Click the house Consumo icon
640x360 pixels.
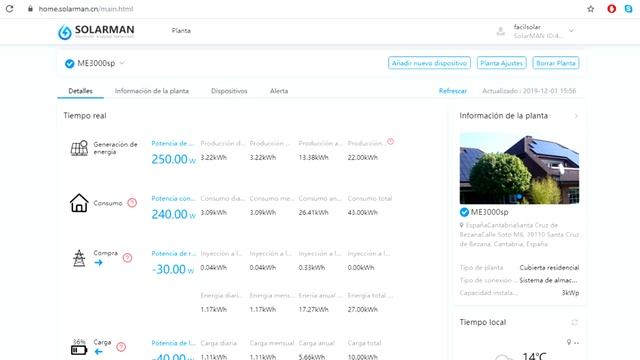coord(79,203)
